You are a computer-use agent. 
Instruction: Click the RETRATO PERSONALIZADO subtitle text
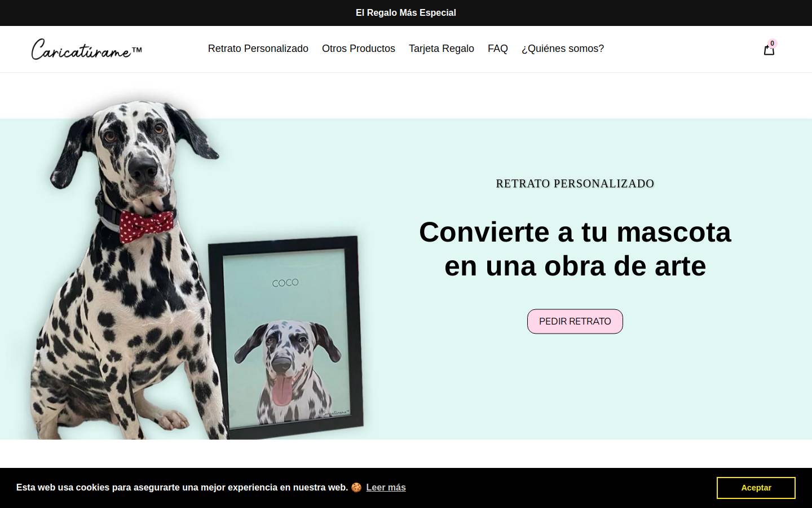pos(575,183)
